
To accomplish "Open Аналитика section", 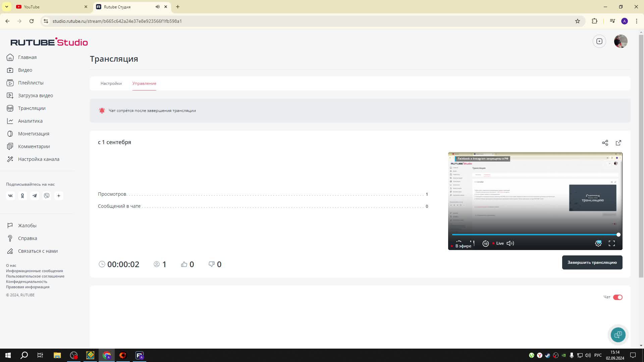I will 24,121.
